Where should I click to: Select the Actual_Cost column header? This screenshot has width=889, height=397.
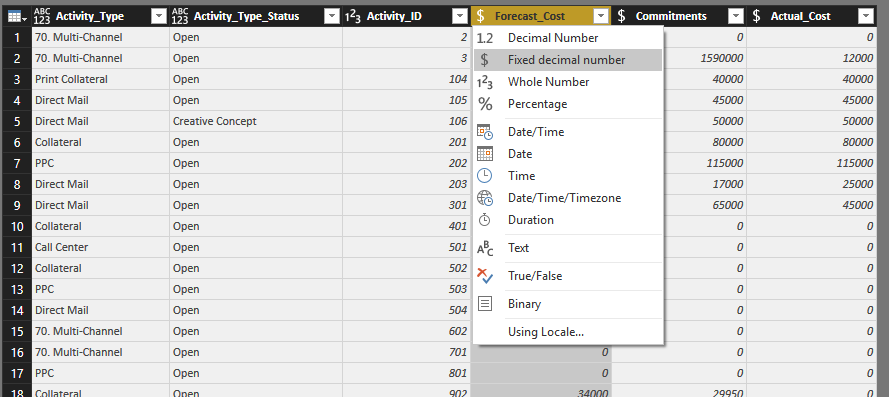click(x=801, y=16)
